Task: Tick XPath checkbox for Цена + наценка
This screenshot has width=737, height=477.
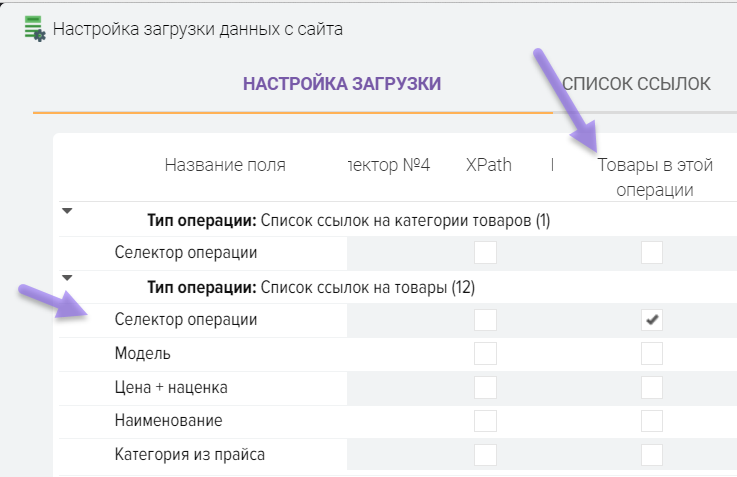Action: (x=485, y=387)
